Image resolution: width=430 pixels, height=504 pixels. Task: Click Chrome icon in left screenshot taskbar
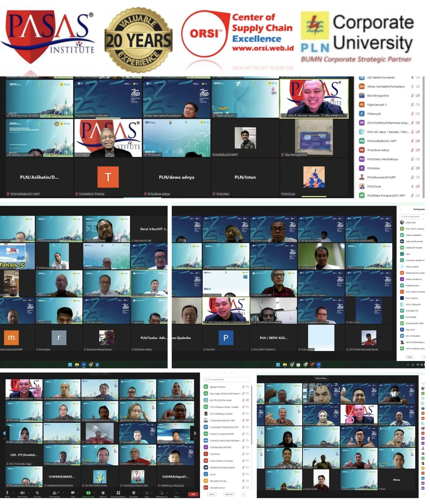(x=91, y=364)
